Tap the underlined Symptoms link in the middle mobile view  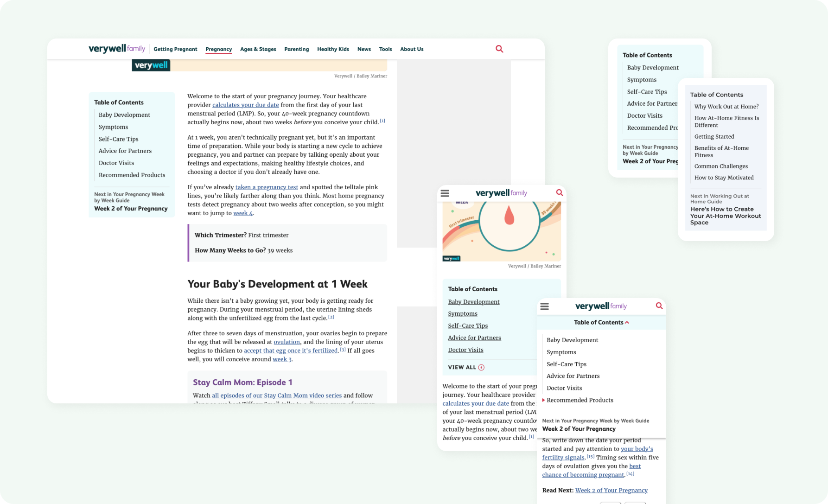[x=463, y=314]
